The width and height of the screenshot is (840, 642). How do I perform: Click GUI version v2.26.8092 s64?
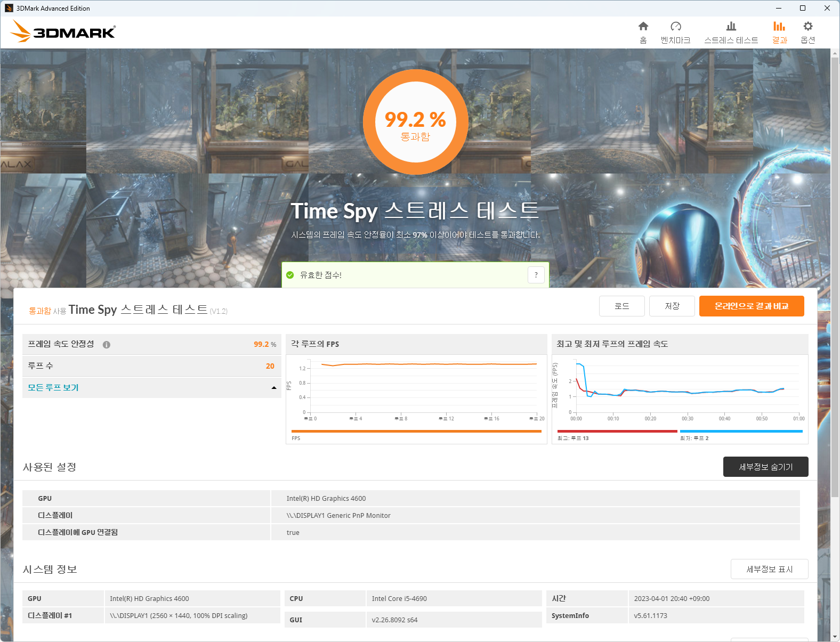coord(394,620)
